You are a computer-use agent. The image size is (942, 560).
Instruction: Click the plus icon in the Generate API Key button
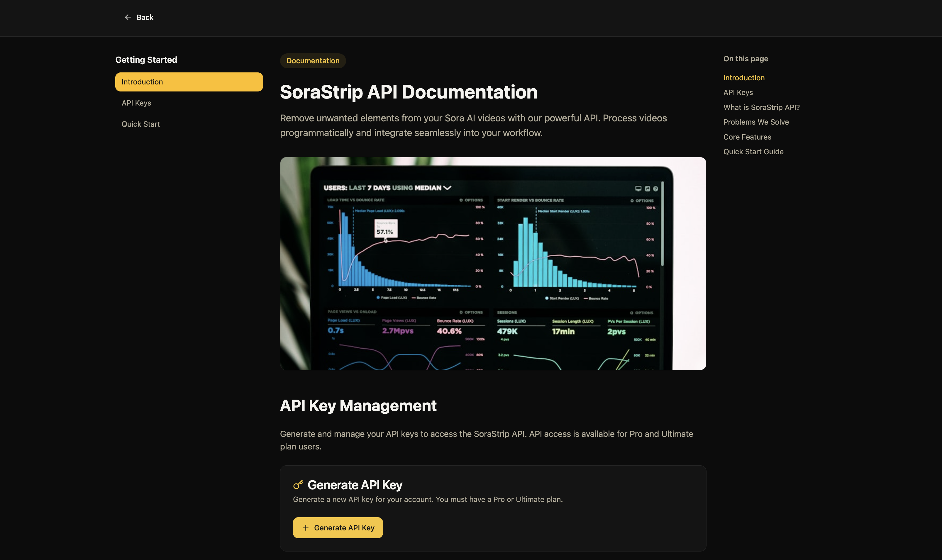pos(306,527)
